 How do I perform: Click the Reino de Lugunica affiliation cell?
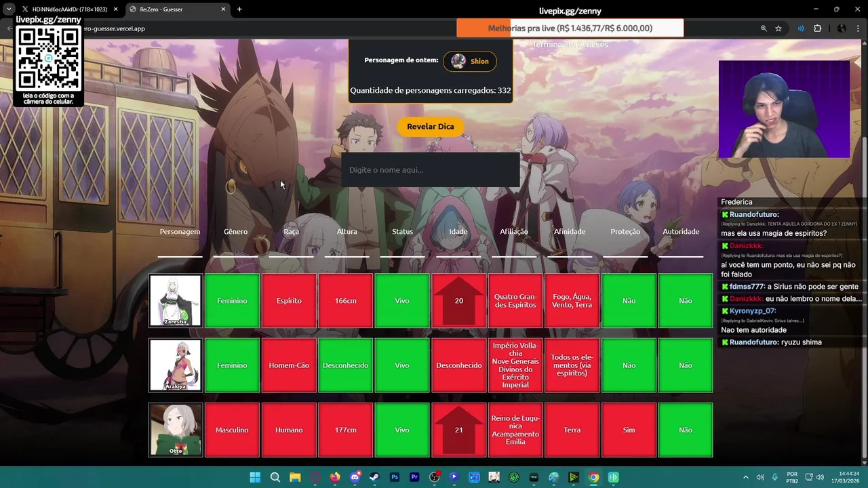(515, 430)
